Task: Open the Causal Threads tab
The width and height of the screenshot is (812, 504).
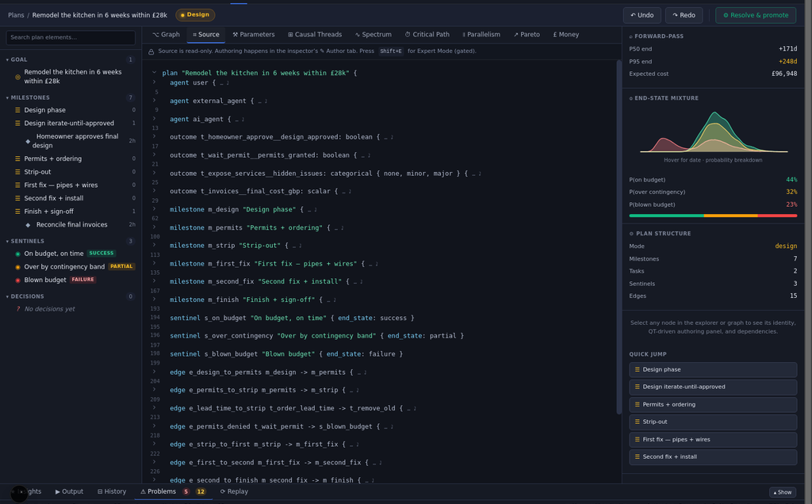Action: pyautogui.click(x=315, y=35)
